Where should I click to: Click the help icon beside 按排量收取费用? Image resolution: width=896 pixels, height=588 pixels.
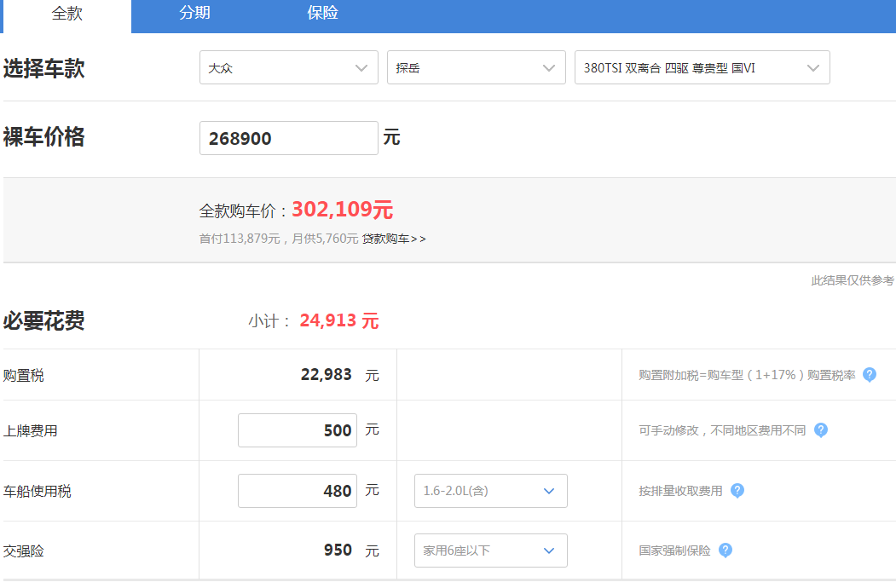(737, 491)
